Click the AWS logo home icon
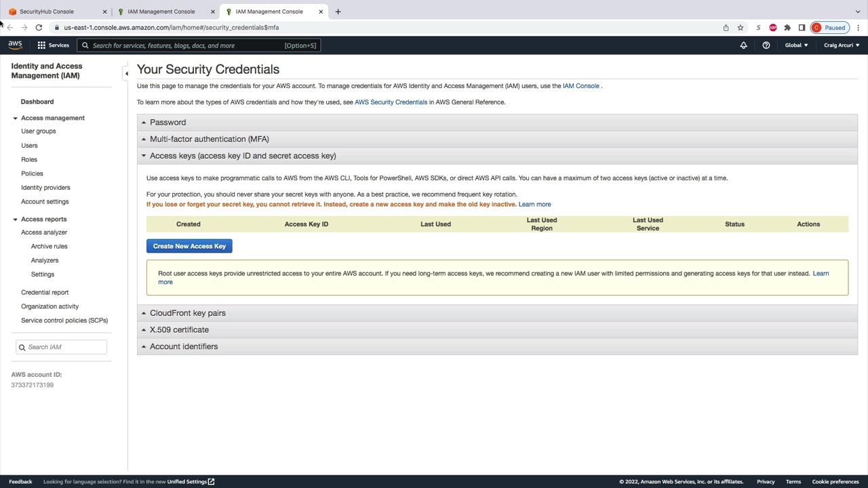 click(x=15, y=45)
